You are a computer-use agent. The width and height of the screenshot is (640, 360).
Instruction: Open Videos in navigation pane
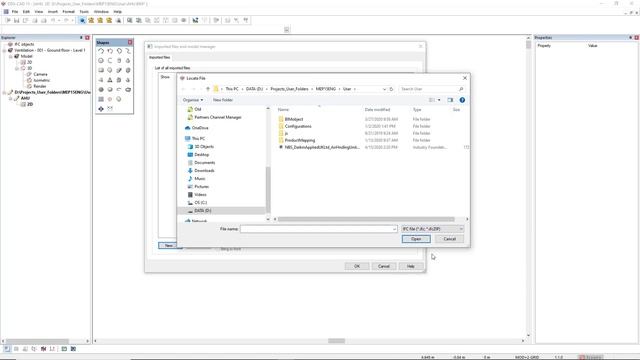point(200,195)
